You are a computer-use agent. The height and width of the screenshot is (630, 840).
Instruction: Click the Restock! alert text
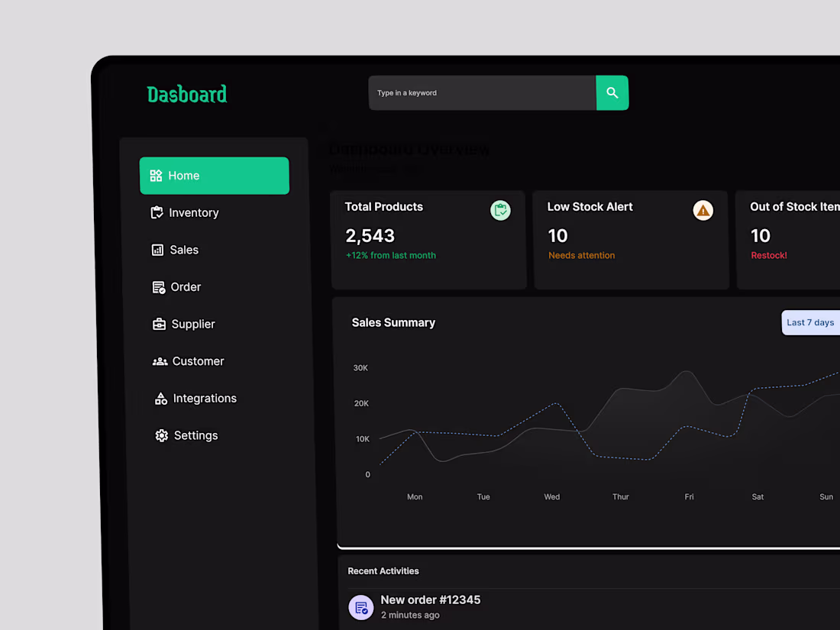click(768, 255)
